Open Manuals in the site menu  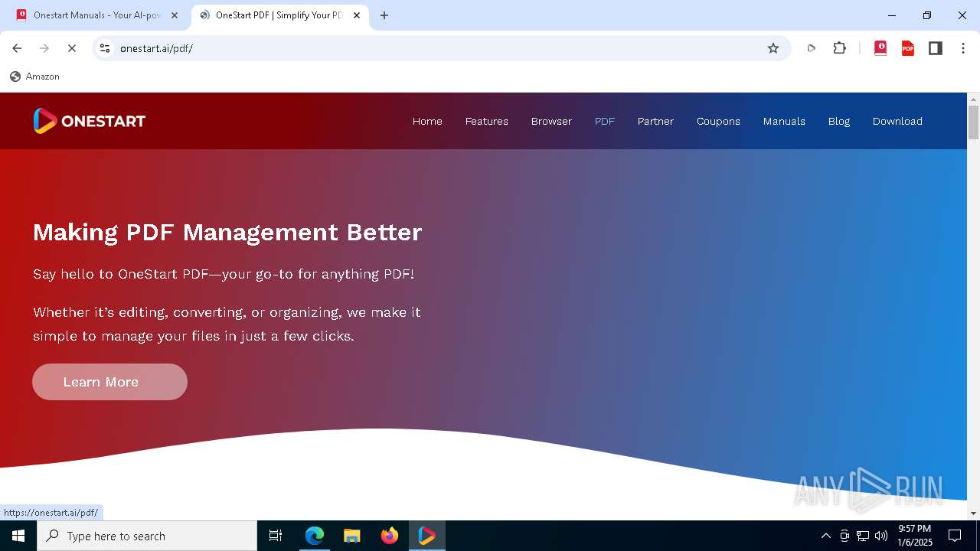pos(784,121)
